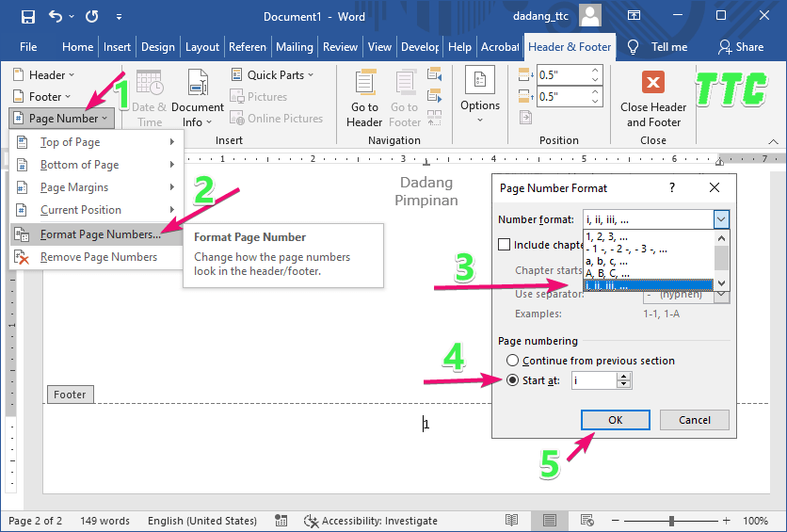Click Footer from Bottom value field
The height and width of the screenshot is (532, 787).
click(562, 96)
